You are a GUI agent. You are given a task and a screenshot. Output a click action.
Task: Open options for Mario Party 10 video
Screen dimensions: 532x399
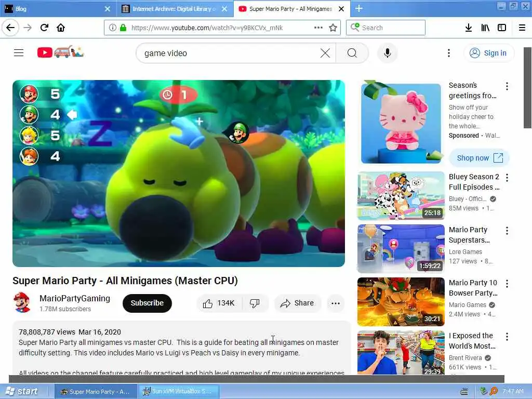[x=507, y=284]
